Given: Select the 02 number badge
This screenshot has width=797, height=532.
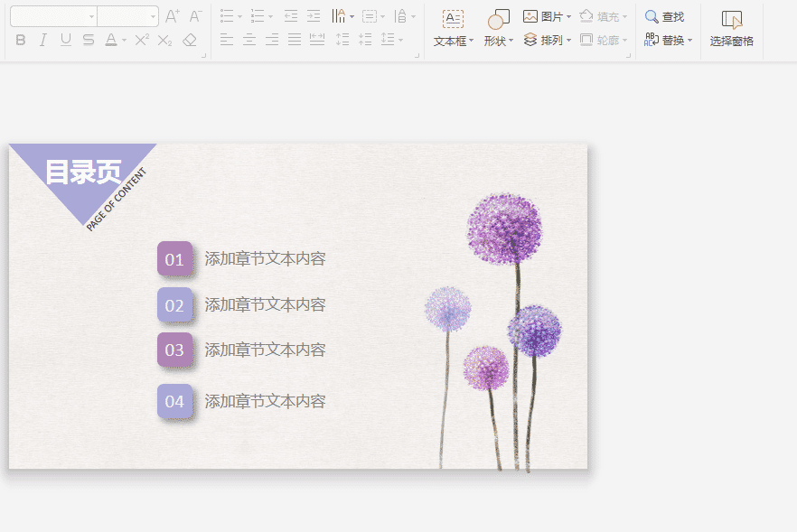Looking at the screenshot, I should click(174, 305).
